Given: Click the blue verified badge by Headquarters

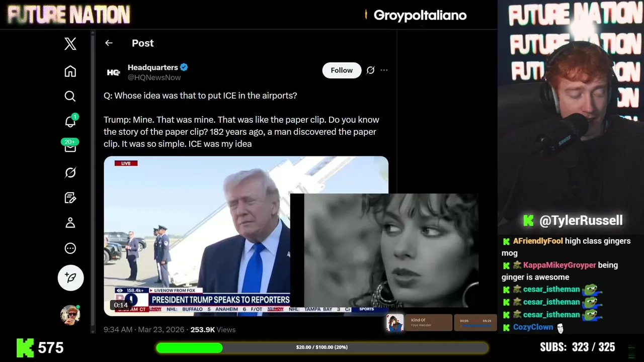Looking at the screenshot, I should pos(184,67).
